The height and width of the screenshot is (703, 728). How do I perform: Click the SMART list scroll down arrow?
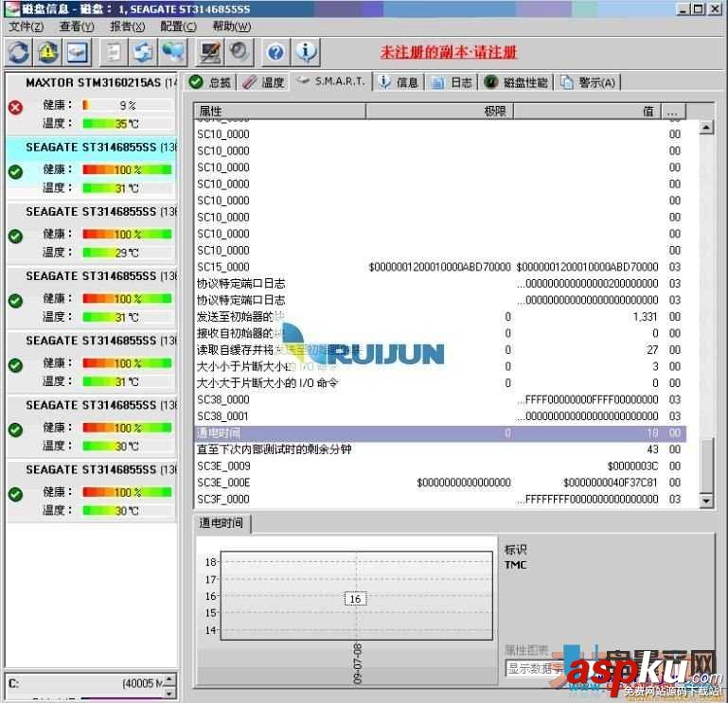point(706,501)
